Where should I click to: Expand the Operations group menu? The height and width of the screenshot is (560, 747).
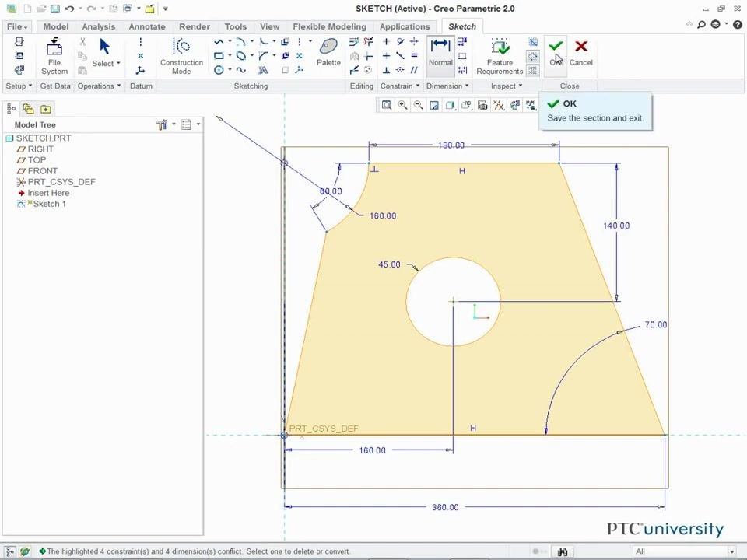(99, 86)
